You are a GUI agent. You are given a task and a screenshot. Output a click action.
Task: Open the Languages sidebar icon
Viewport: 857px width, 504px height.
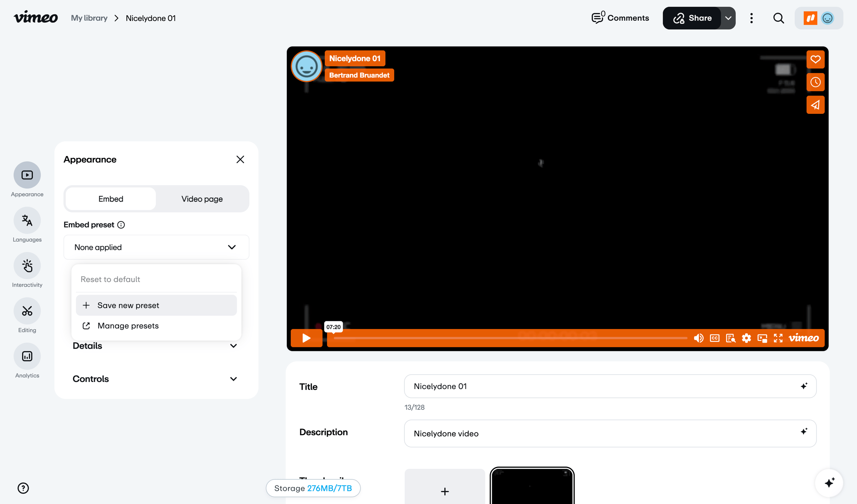[27, 220]
